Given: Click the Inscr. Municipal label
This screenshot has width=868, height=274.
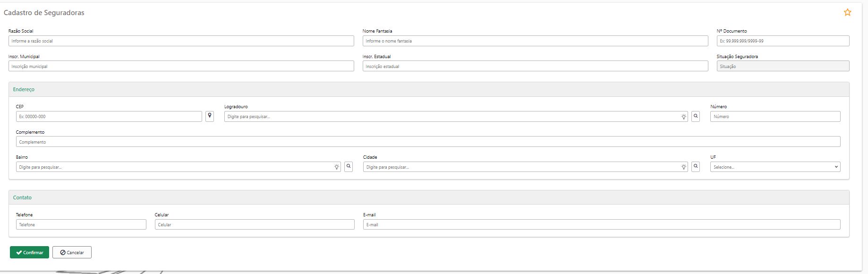Looking at the screenshot, I should tap(24, 57).
